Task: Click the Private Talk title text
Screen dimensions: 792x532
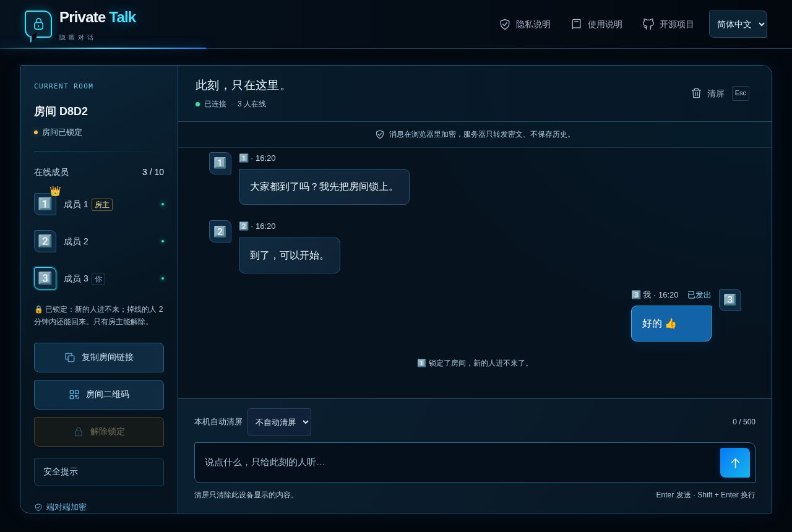Action: pos(97,17)
